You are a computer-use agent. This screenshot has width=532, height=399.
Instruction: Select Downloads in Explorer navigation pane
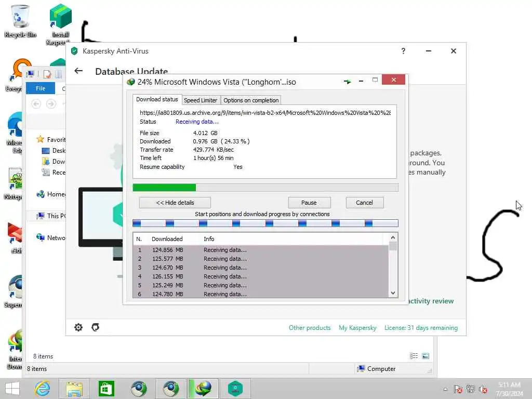click(x=54, y=162)
